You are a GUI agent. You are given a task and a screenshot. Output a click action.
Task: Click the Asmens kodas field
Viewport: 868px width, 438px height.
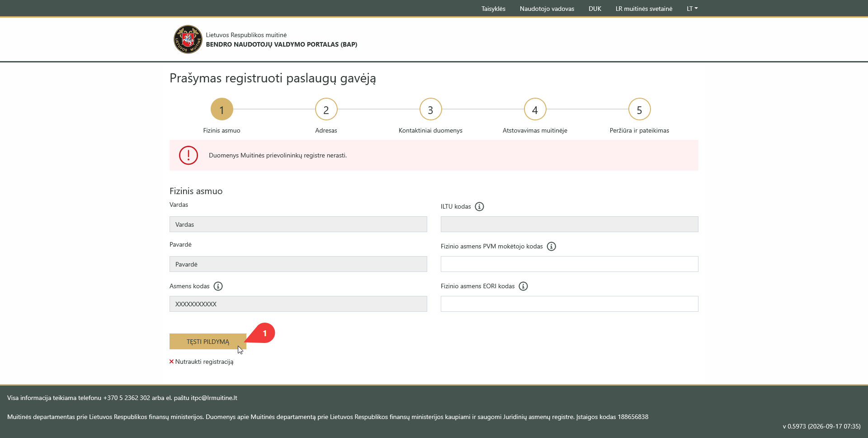[298, 304]
